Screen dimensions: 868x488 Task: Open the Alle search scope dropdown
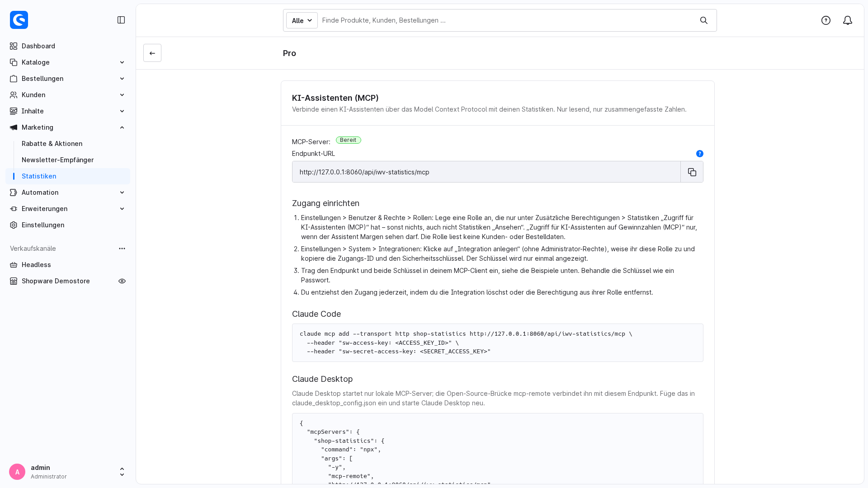pyautogui.click(x=302, y=20)
